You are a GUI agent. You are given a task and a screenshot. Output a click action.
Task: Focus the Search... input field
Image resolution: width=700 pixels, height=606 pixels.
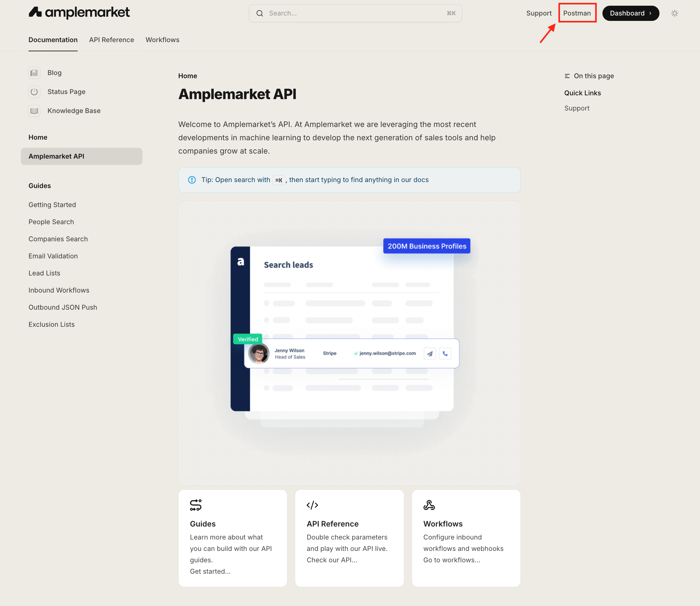coord(355,13)
